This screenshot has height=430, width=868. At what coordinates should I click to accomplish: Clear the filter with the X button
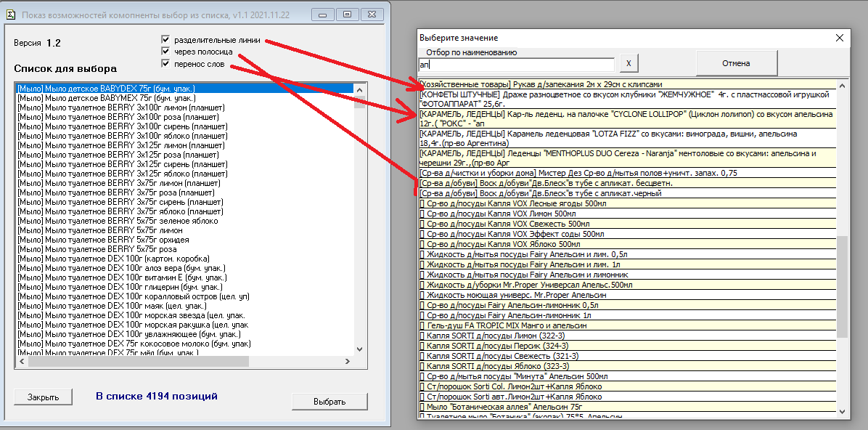(x=629, y=64)
